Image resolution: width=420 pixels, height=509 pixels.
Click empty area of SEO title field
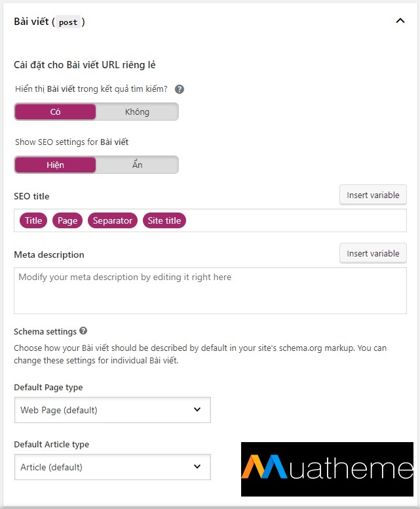[295, 220]
